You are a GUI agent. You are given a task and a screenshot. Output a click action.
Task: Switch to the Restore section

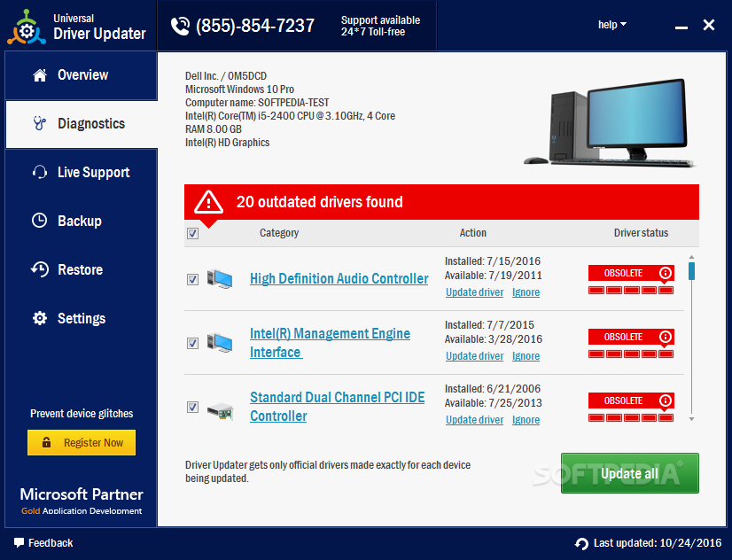click(82, 269)
